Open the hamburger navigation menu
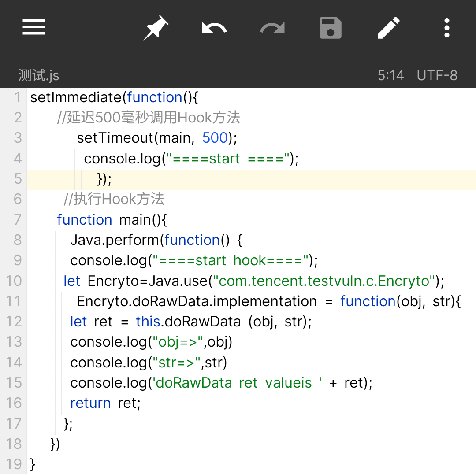 point(34,27)
